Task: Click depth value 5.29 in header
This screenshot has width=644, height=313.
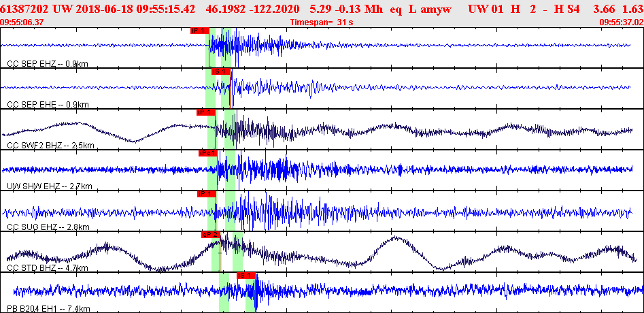Action: point(319,10)
